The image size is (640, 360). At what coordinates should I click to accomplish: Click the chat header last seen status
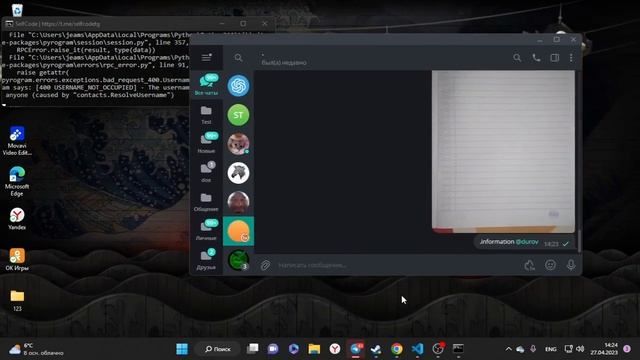284,62
